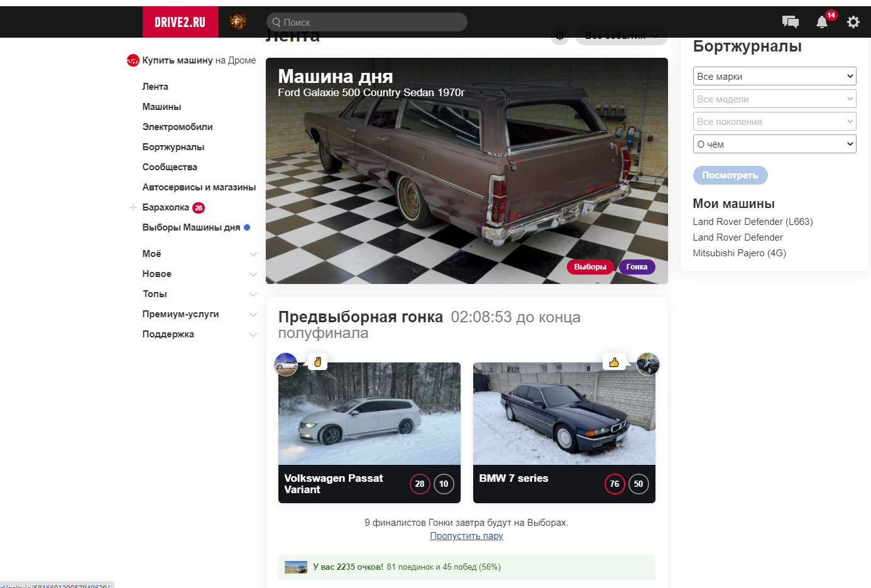Viewport: 871px width, 588px height.
Task: Open the DRIVE2.RU home logo
Action: [180, 22]
